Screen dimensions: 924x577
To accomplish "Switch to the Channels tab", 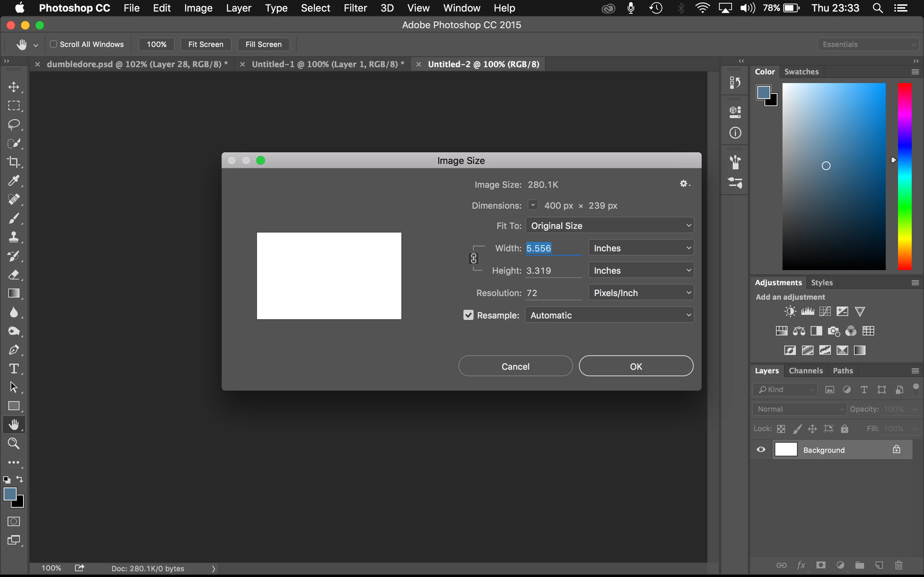I will point(805,370).
